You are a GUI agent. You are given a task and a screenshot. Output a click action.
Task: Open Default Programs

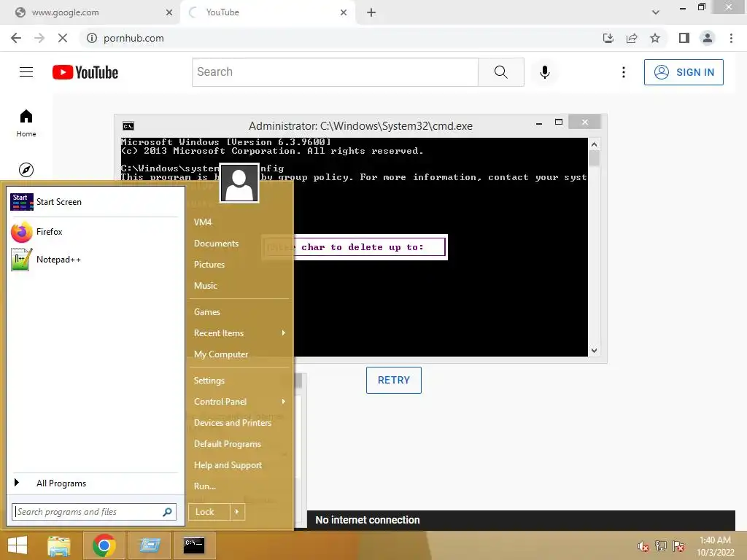[228, 444]
